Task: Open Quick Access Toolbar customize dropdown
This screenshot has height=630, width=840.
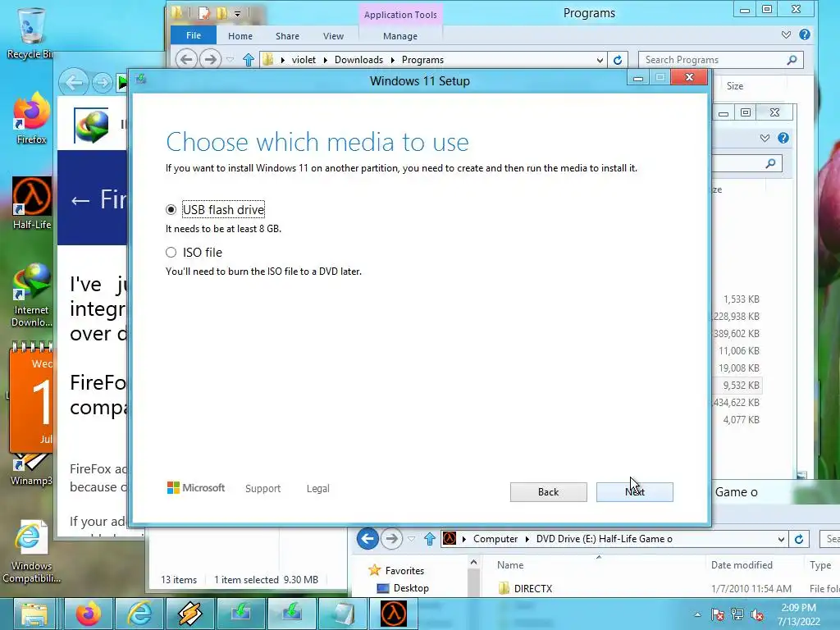Action: point(237,13)
